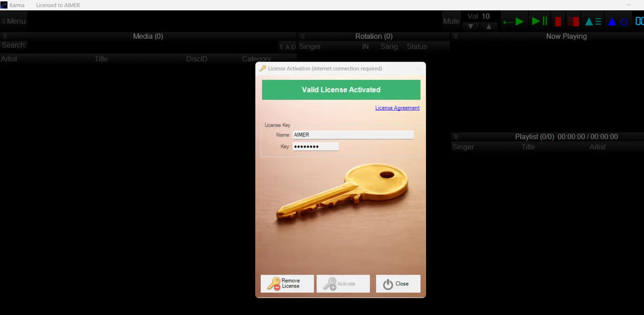Image resolution: width=644 pixels, height=315 pixels.
Task: Sort Media by the Title column
Action: (x=101, y=59)
